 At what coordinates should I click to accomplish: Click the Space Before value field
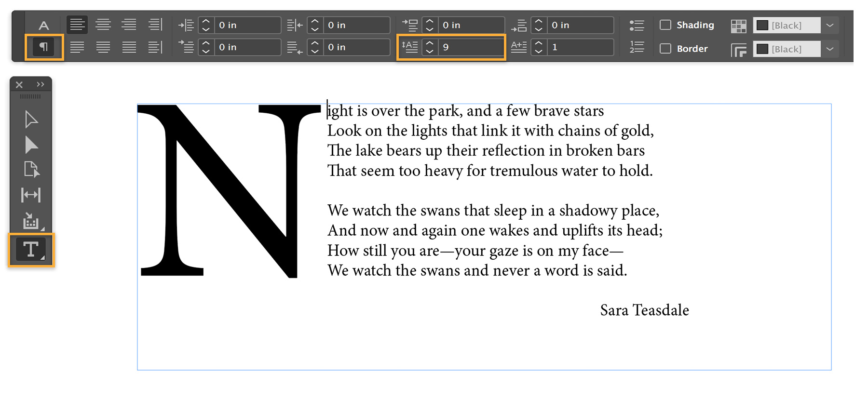(x=471, y=25)
